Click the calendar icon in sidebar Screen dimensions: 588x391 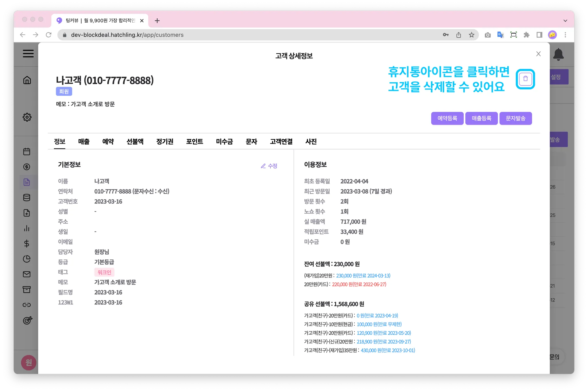[27, 151]
